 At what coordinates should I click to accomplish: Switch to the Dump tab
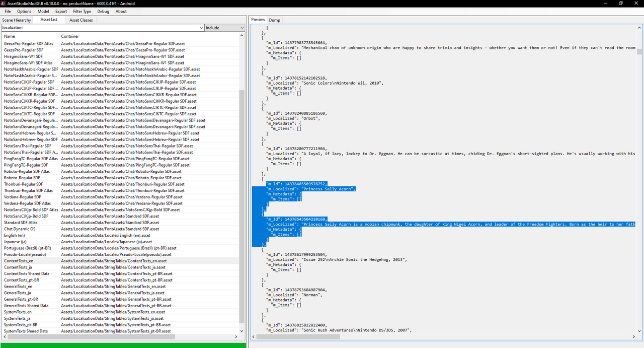274,20
